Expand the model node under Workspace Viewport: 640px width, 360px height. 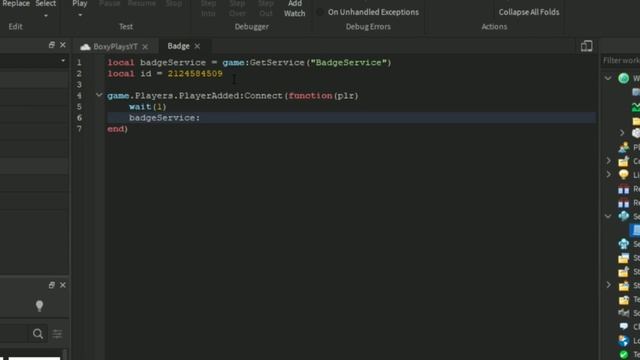tap(622, 133)
